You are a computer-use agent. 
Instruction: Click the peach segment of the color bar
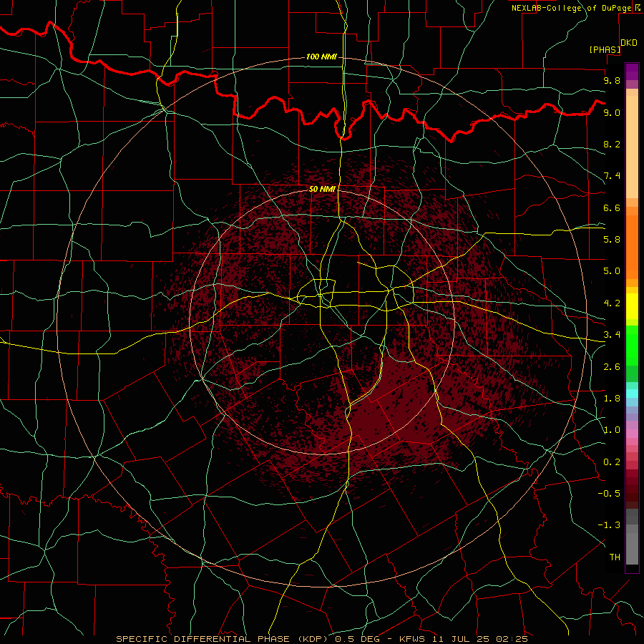(x=632, y=147)
